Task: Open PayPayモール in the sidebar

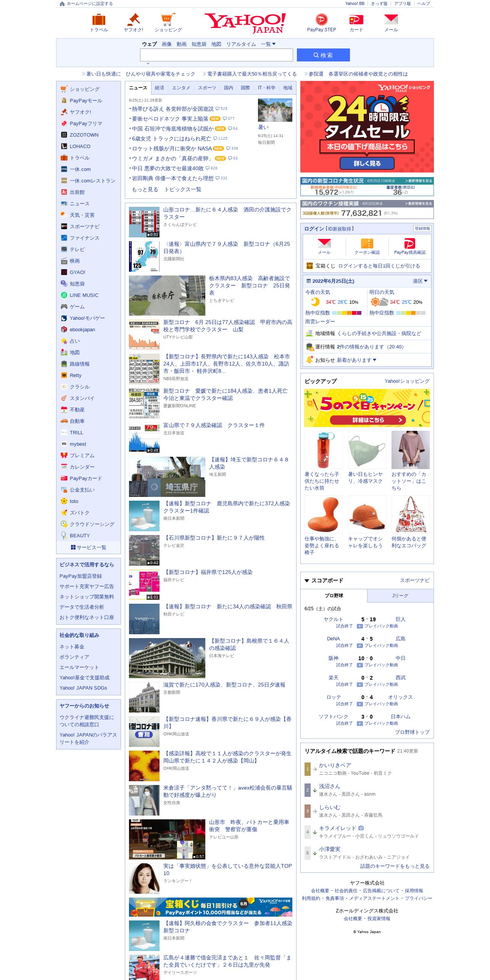Action: tap(86, 101)
